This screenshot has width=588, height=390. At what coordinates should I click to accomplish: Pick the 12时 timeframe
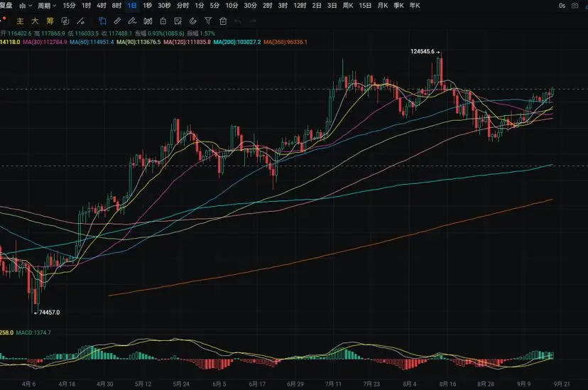pos(300,6)
